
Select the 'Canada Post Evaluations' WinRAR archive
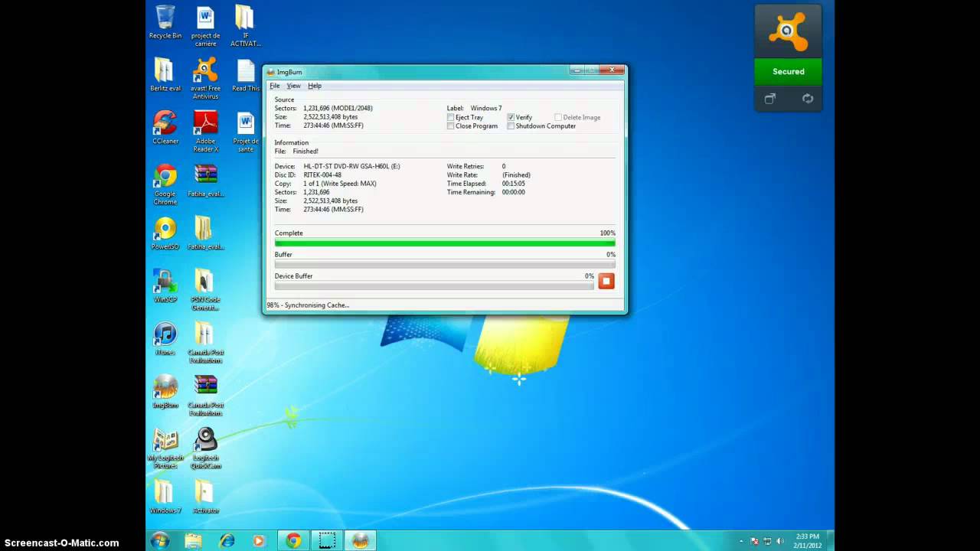click(205, 395)
